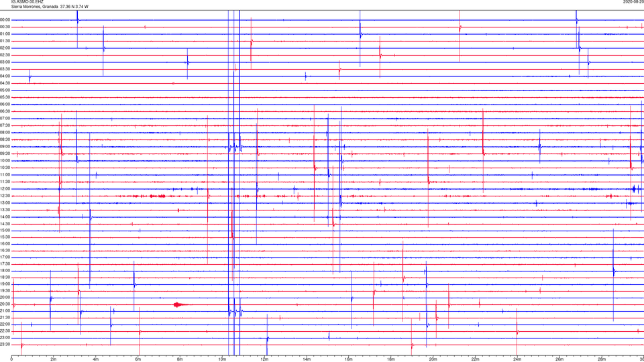Select the 02:30 trace time label

[5, 55]
